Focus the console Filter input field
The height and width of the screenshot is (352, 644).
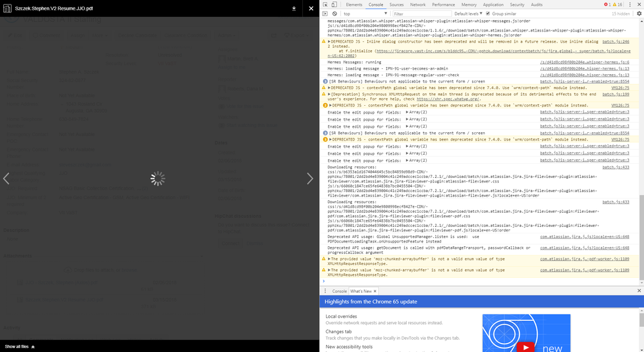[421, 14]
